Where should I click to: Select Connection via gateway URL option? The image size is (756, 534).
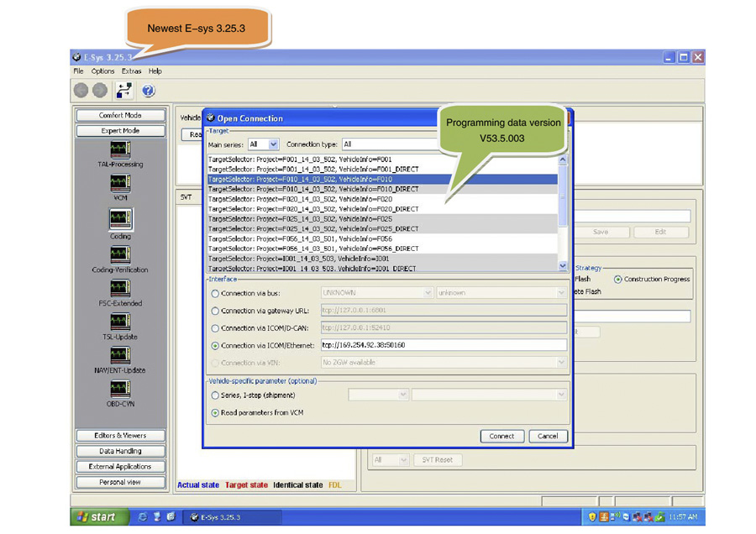coord(216,311)
